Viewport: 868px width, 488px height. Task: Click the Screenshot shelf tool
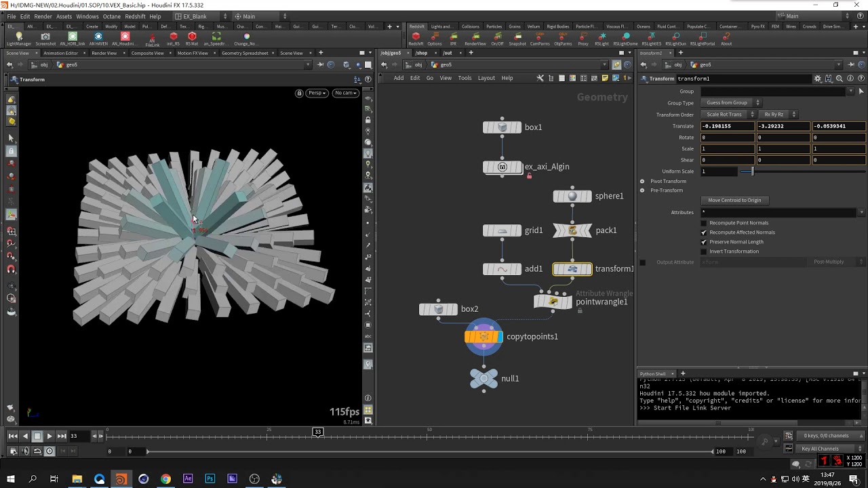coord(45,38)
